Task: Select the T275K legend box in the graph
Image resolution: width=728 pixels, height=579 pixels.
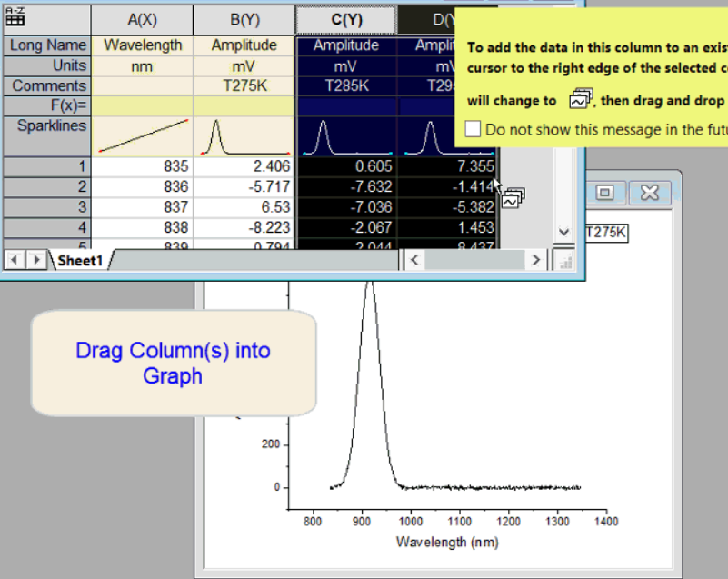Action: (606, 232)
